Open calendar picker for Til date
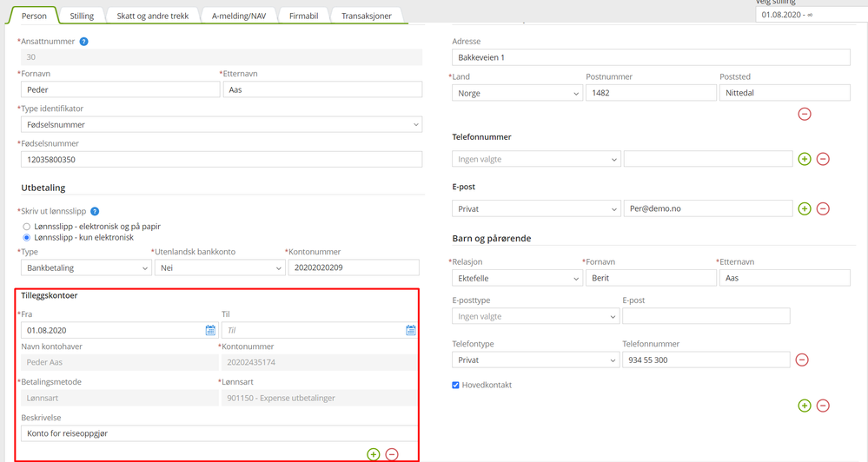Viewport: 868px width, 462px height. (411, 330)
